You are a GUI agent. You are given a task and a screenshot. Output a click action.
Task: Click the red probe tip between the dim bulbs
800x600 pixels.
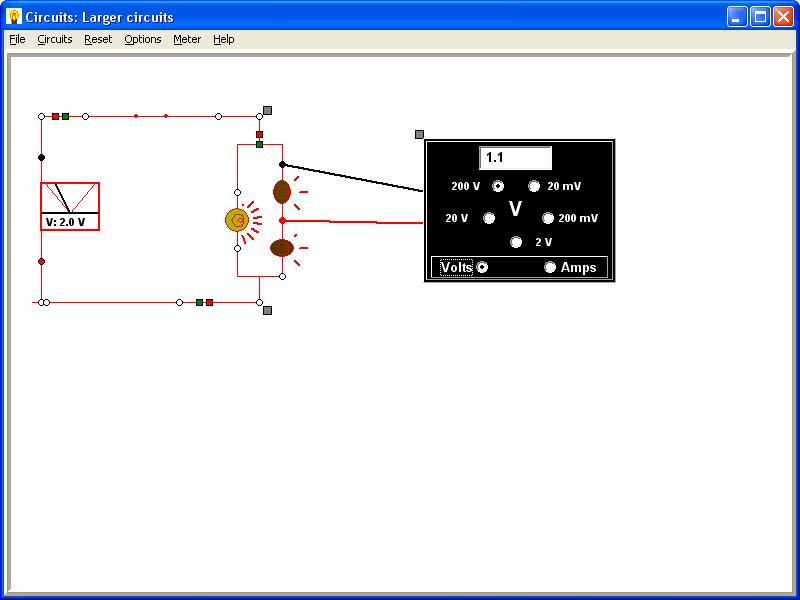tap(282, 220)
